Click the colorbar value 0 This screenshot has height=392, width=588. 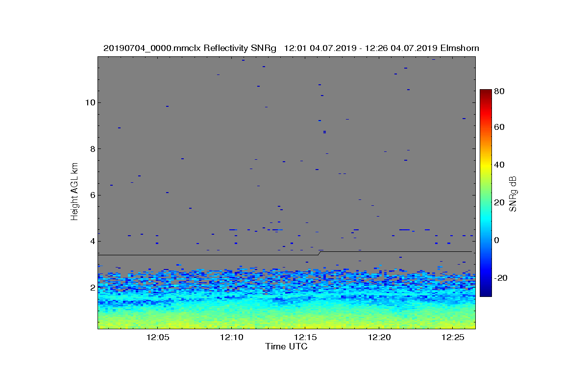click(497, 240)
